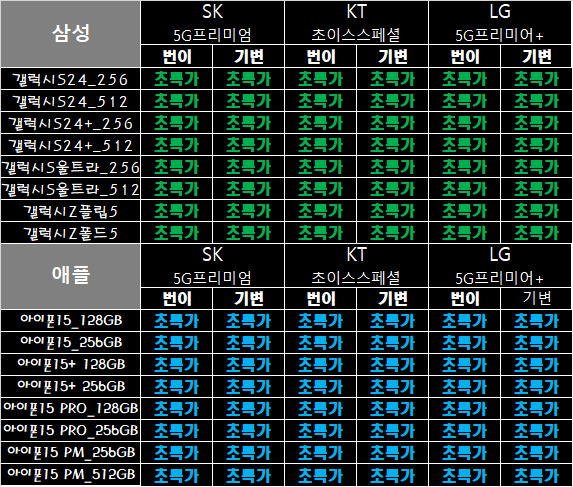The height and width of the screenshot is (487, 573).
Task: Click 초특가 for 아이폰15 PRO_128GB KT 번이
Action: [x=320, y=408]
